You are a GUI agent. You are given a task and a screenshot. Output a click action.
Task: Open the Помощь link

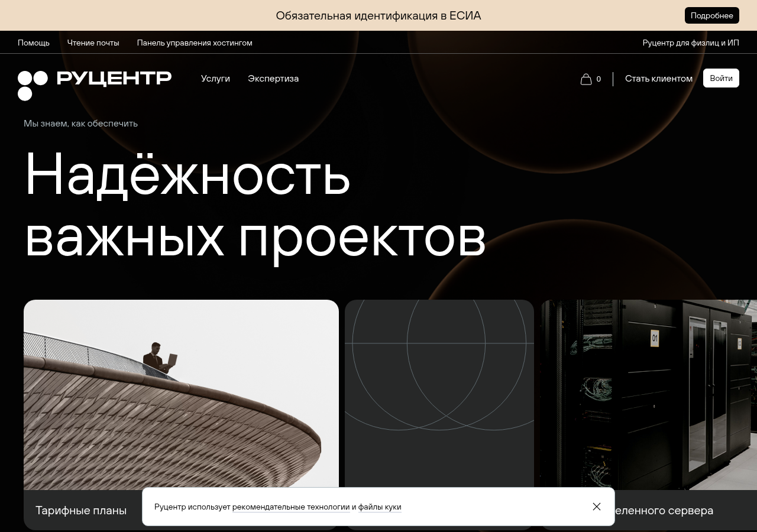point(34,43)
